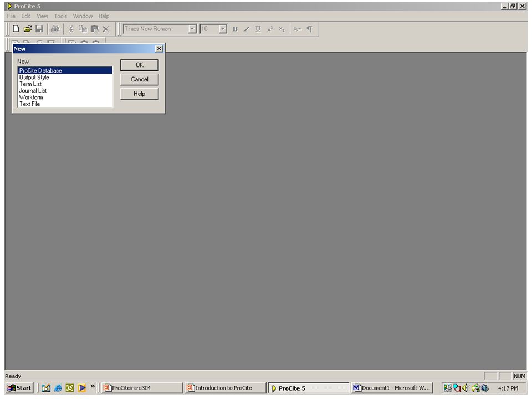Viewport: 532px width, 399px height.
Task: Click the Cut scissors icon
Action: click(71, 29)
